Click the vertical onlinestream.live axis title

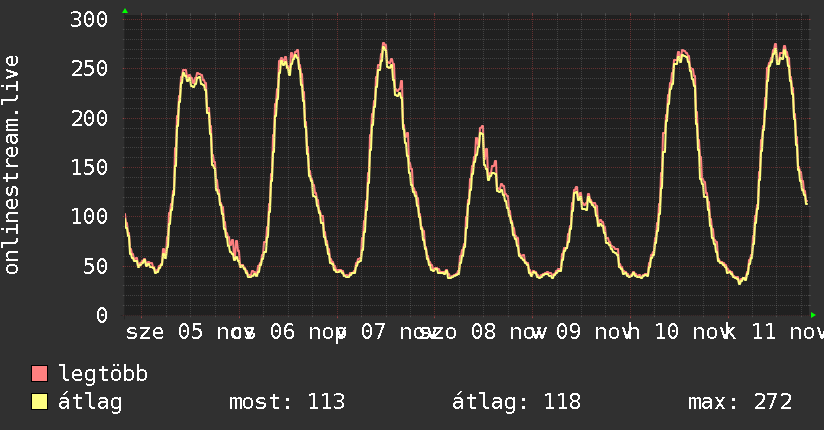point(13,165)
